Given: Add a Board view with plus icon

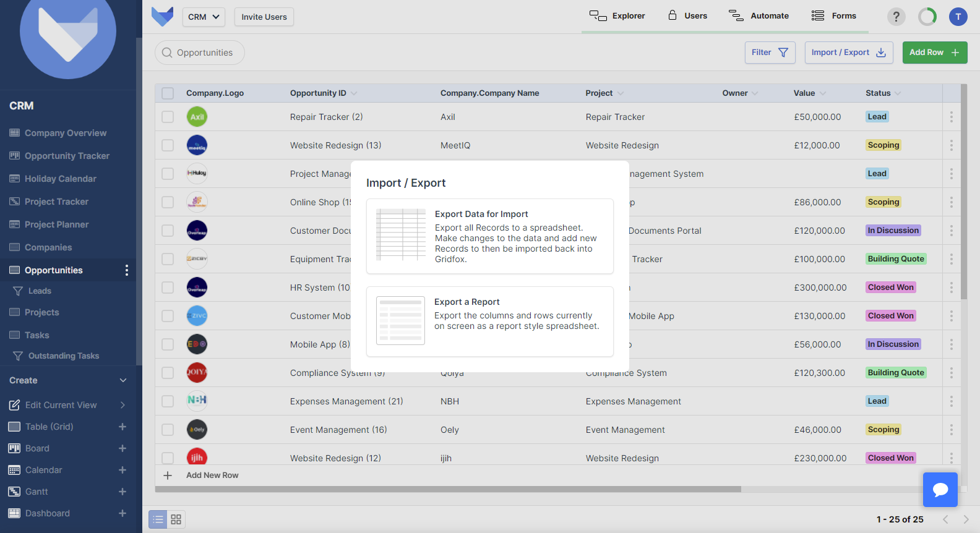Looking at the screenshot, I should pos(123,448).
